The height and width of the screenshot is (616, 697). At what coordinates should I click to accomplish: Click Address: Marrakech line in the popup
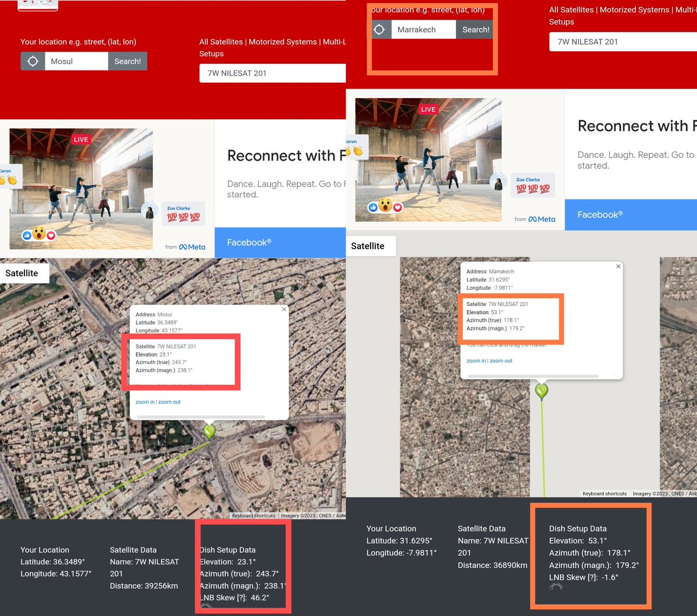coord(490,271)
